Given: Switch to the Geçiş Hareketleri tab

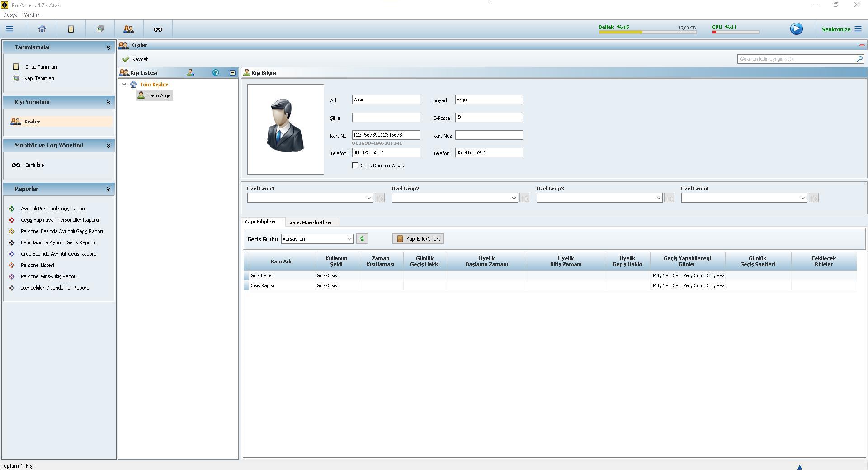Looking at the screenshot, I should 309,223.
